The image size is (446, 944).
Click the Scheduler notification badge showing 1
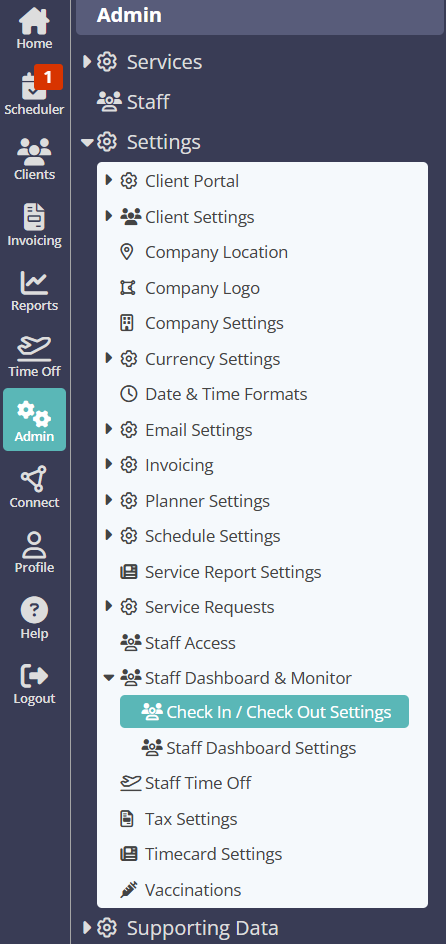48,76
